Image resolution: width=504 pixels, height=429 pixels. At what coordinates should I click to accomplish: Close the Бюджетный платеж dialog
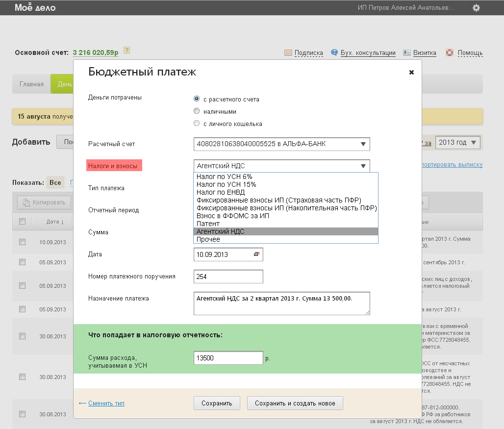tap(411, 73)
